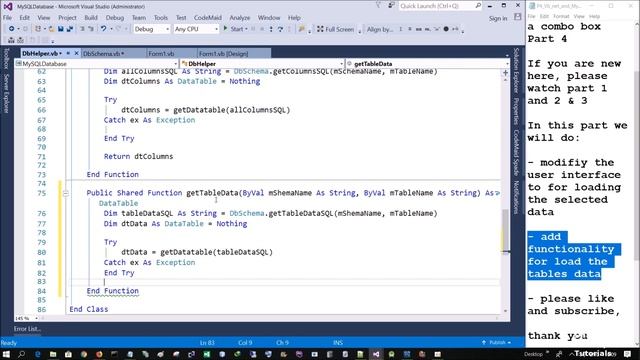
Task: Open the Windows Start menu
Action: coord(6,354)
